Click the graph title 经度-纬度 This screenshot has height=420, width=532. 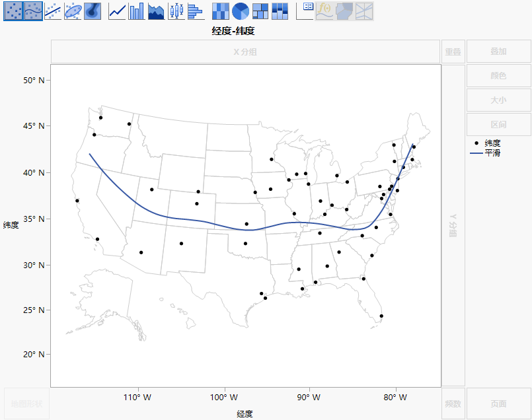233,31
